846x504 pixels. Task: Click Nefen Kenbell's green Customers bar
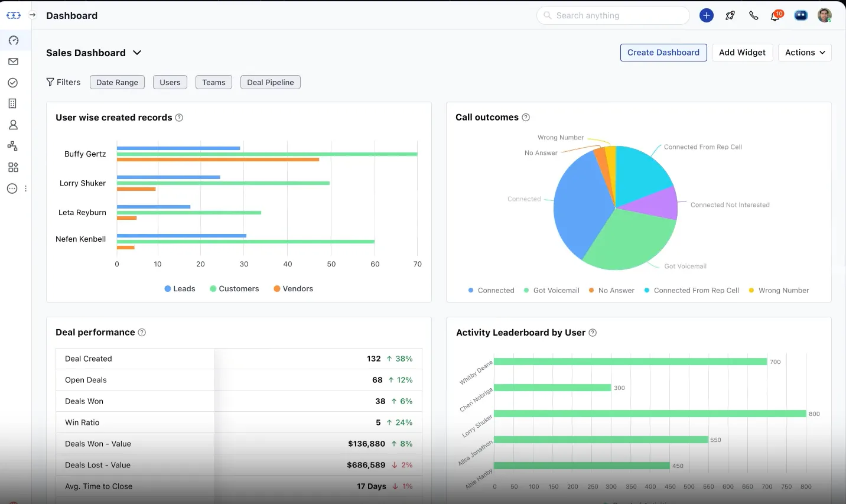[246, 242]
